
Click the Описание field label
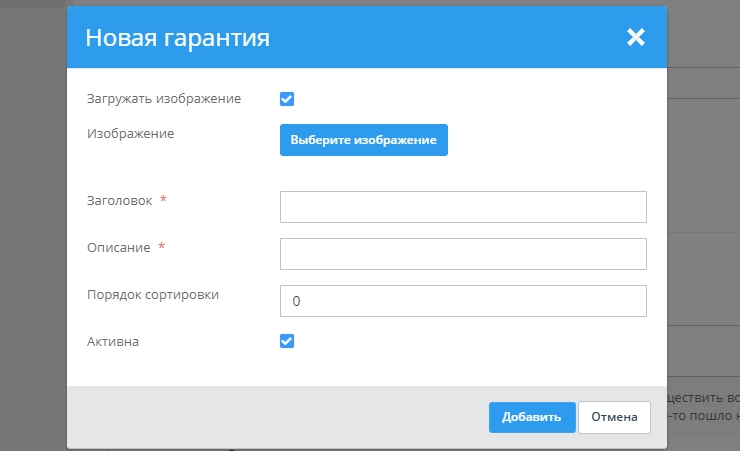point(118,247)
